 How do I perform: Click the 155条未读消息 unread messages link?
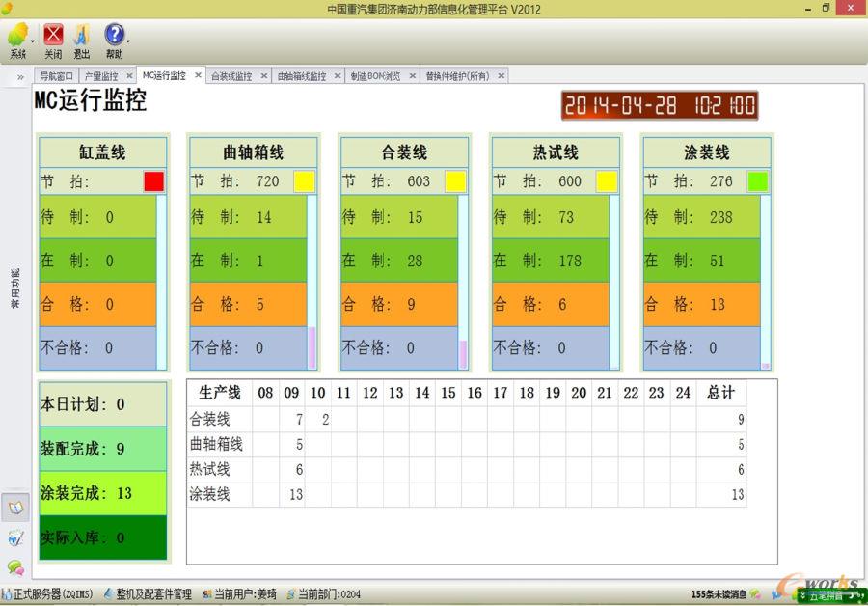pos(719,594)
